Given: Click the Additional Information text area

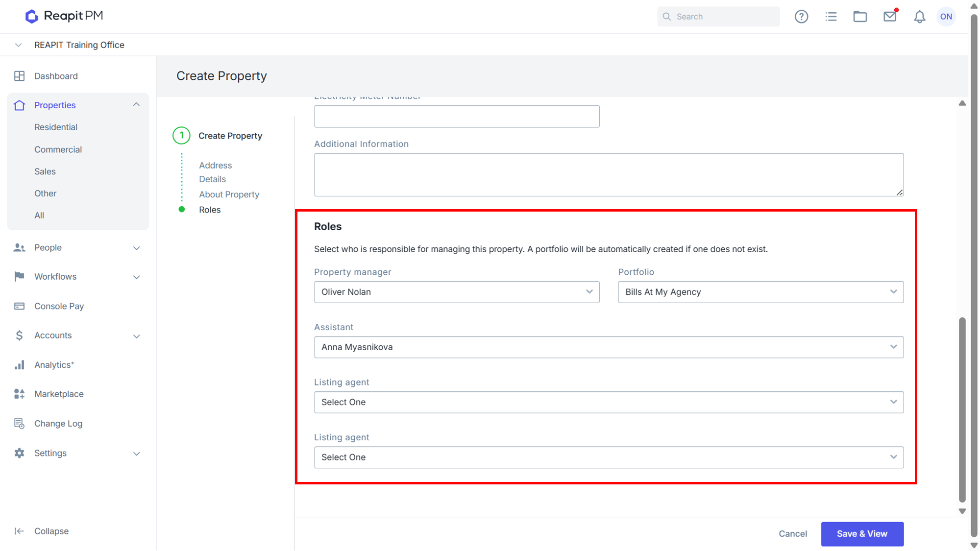Looking at the screenshot, I should (609, 175).
